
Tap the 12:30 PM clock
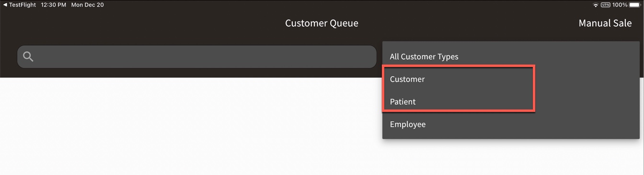(53, 5)
